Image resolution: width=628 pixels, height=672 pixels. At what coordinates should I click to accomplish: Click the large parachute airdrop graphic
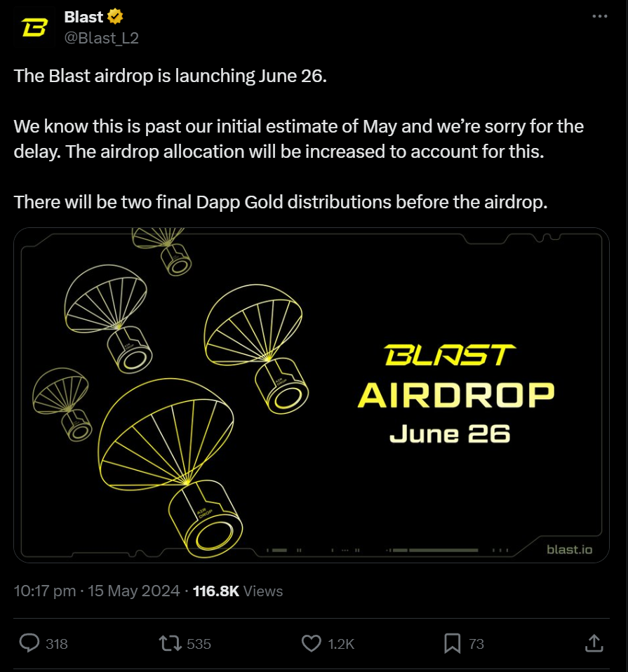(171, 467)
